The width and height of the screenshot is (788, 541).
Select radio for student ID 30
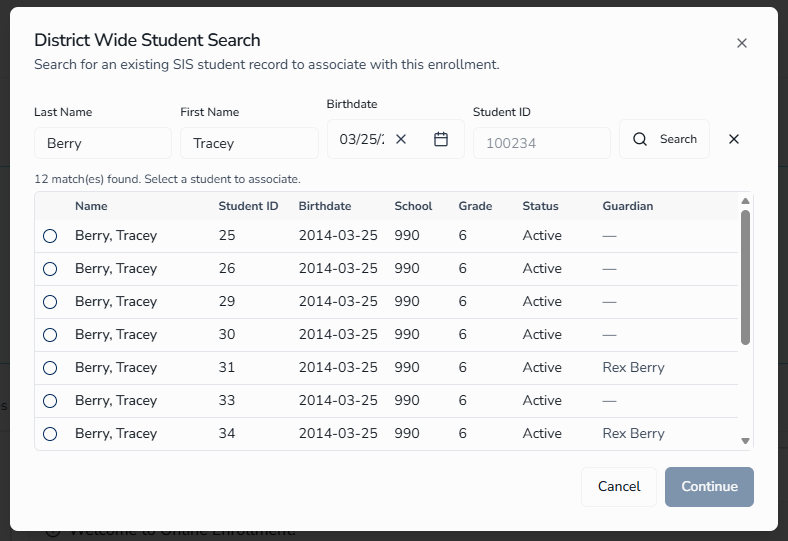tap(50, 335)
